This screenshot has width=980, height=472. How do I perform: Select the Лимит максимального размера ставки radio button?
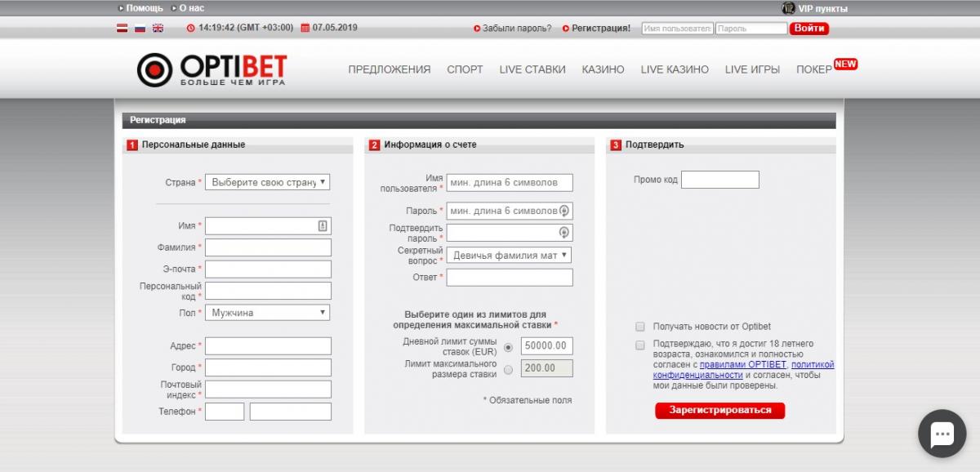tap(508, 369)
